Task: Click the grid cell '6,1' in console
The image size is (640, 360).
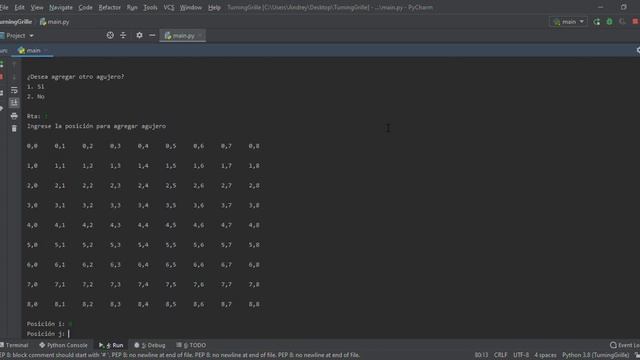Action: (x=60, y=265)
